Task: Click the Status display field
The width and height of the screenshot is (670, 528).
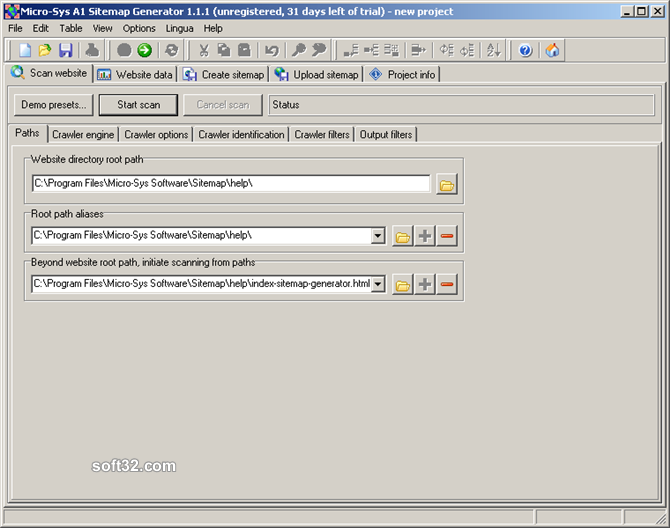Action: click(x=461, y=105)
